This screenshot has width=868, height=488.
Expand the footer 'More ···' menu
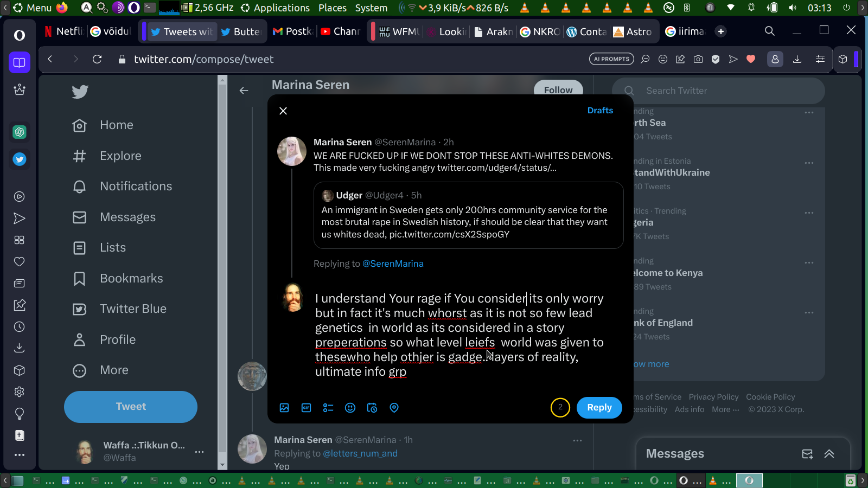click(725, 409)
